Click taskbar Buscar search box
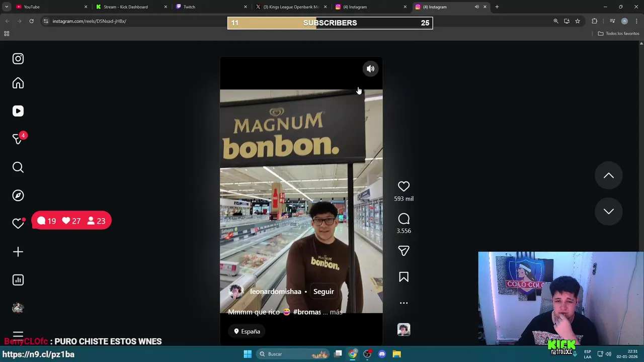The width and height of the screenshot is (644, 362). [x=293, y=354]
